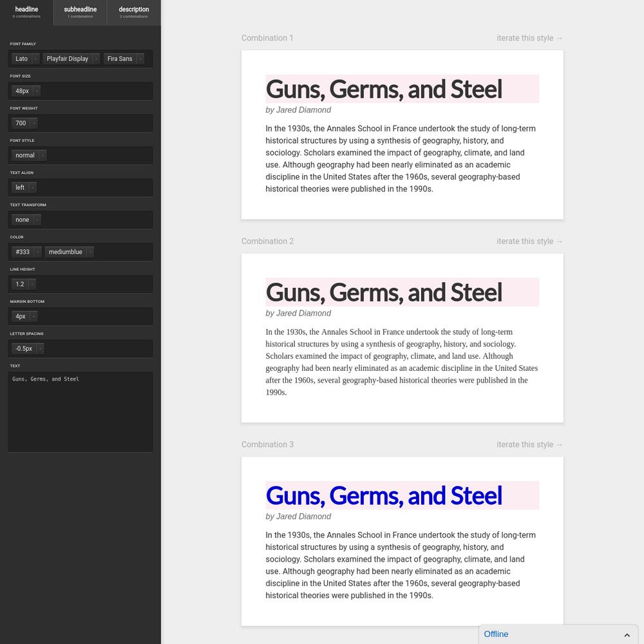
Task: Click 'by Jared Diamond' in Combination 2
Action: click(298, 314)
